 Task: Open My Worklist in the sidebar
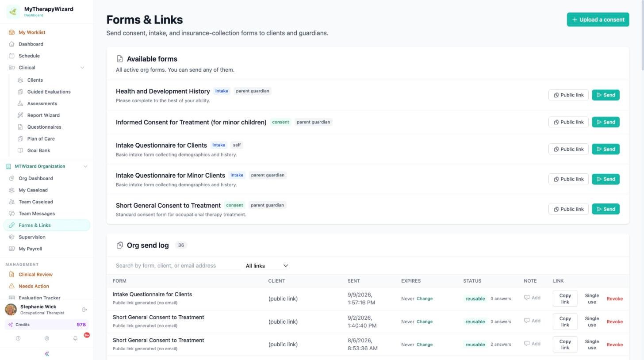pos(32,32)
